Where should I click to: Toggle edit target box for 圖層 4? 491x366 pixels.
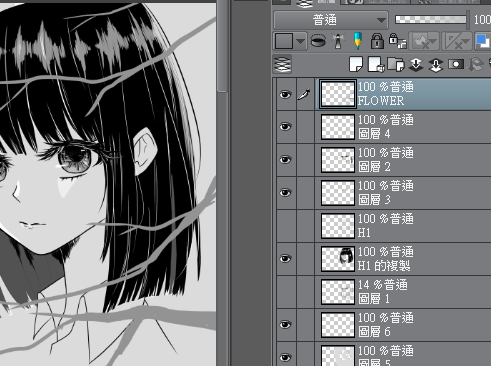pyautogui.click(x=305, y=127)
